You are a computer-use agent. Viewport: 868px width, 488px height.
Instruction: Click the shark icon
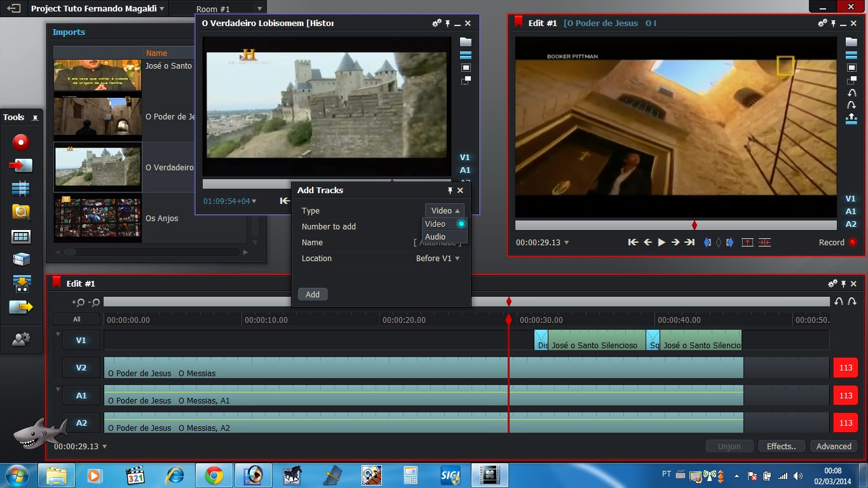click(x=40, y=434)
